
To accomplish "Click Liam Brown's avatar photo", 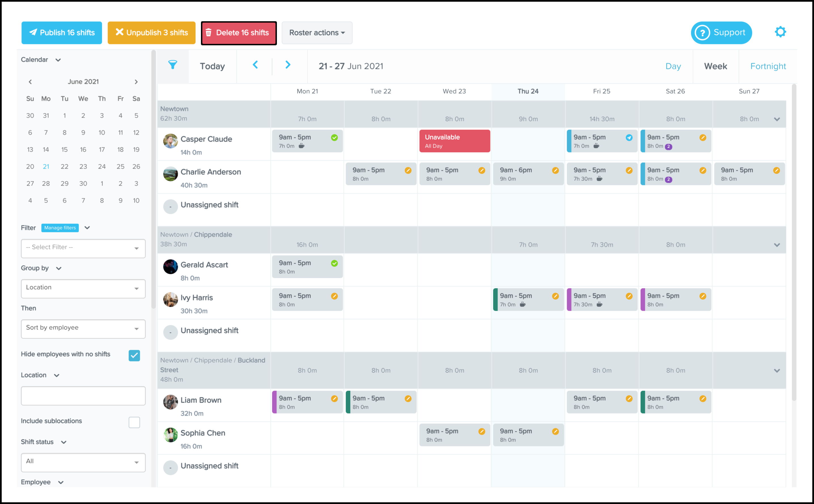I will (x=170, y=402).
